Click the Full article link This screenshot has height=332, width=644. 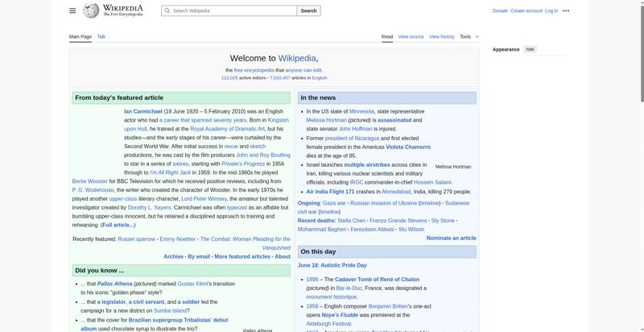118,225
